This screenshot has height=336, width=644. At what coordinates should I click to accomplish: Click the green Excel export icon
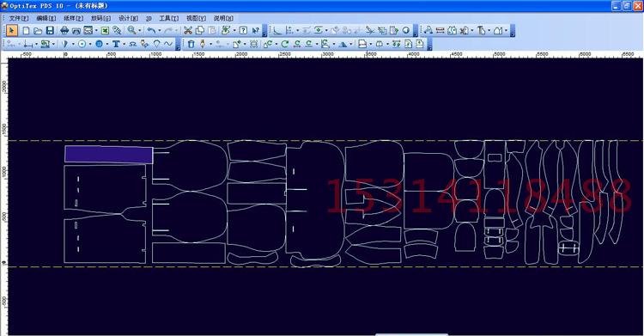105,30
